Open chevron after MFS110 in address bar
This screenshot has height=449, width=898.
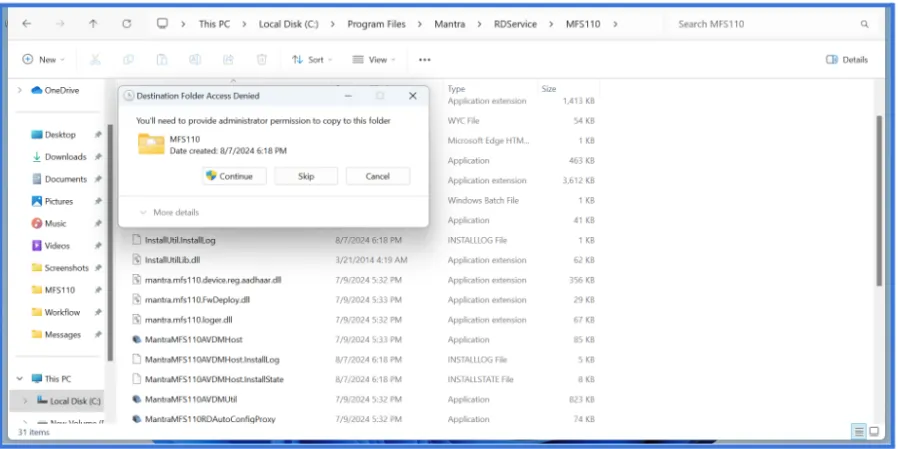(615, 24)
